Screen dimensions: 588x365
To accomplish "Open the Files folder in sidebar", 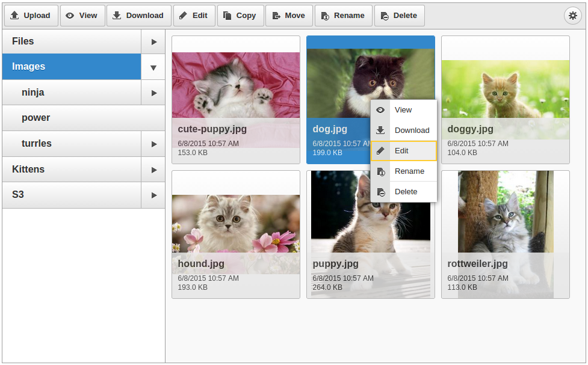I will click(72, 41).
